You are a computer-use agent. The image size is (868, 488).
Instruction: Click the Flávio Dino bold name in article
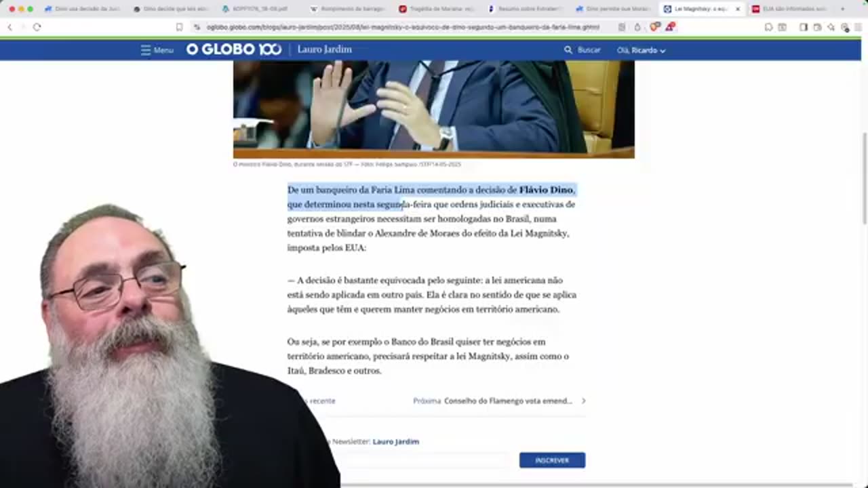click(546, 190)
